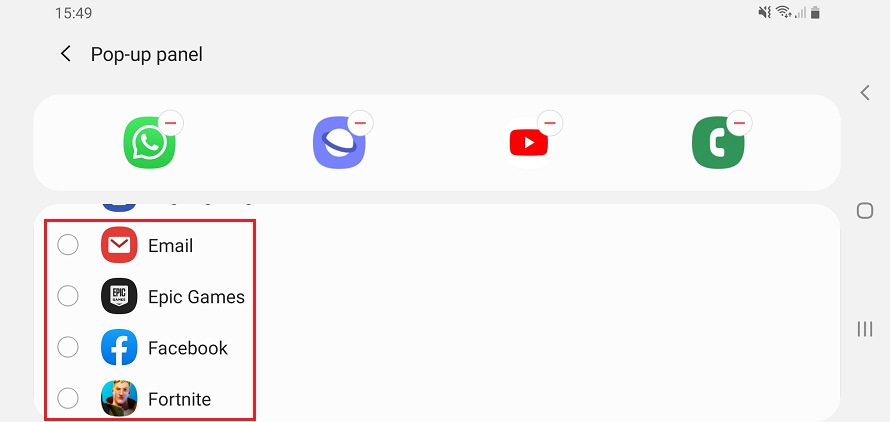Viewport: 890px width, 422px height.
Task: Tap the YouTube icon in the panel
Action: pyautogui.click(x=528, y=143)
